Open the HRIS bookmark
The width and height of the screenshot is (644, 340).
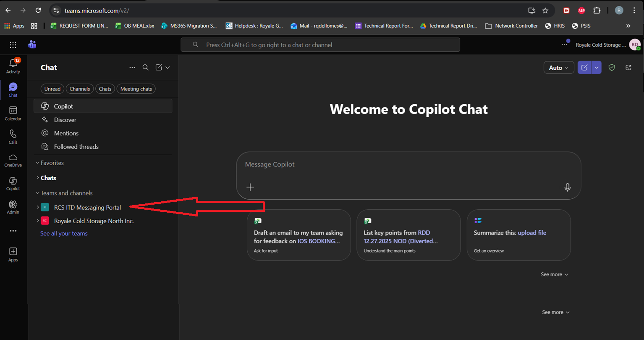pyautogui.click(x=555, y=26)
